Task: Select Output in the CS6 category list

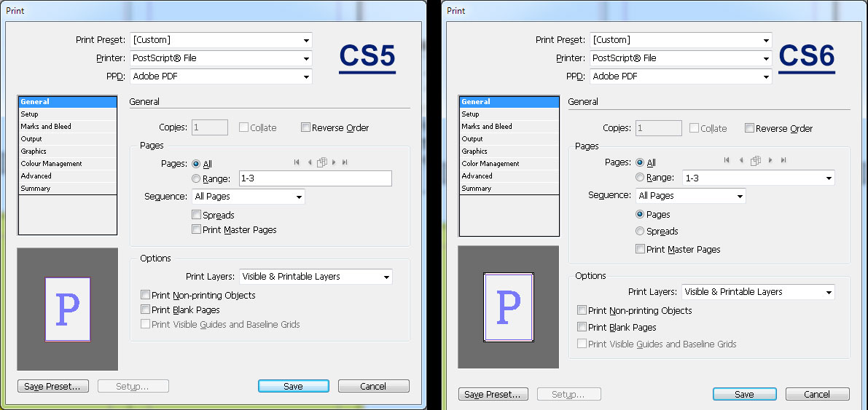Action: click(508, 139)
